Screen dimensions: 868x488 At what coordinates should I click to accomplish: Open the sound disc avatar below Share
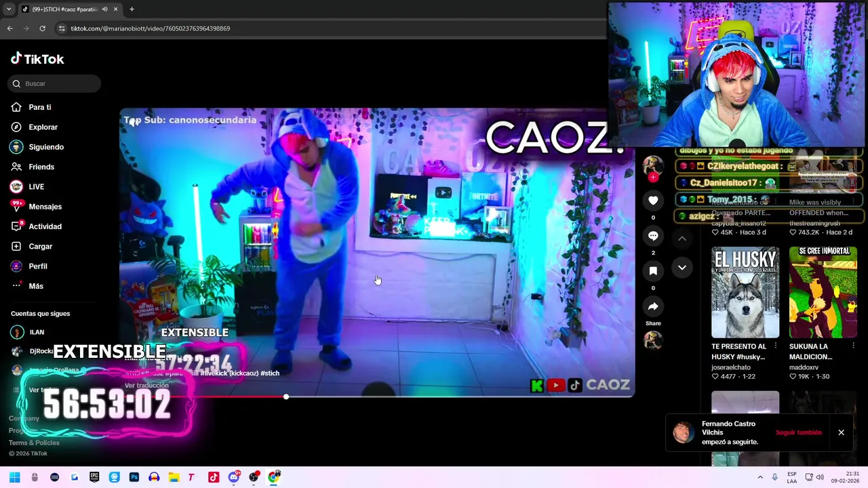(x=653, y=341)
